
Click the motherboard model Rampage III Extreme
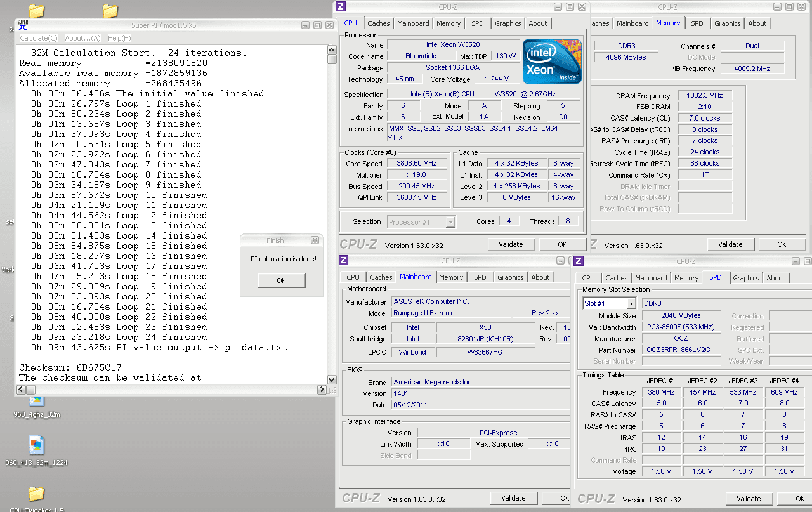[450, 313]
